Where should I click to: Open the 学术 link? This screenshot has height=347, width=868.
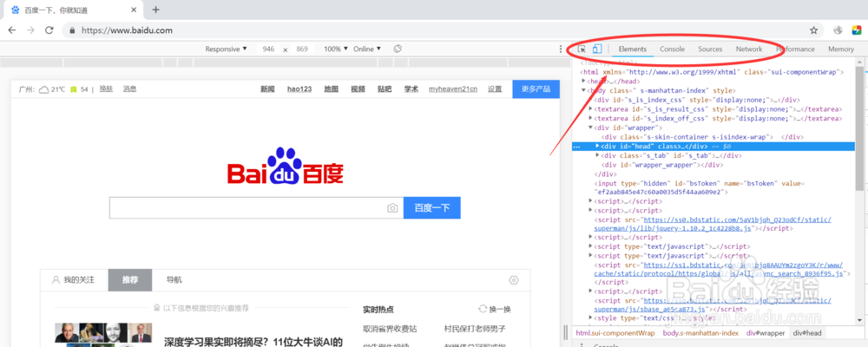click(411, 89)
